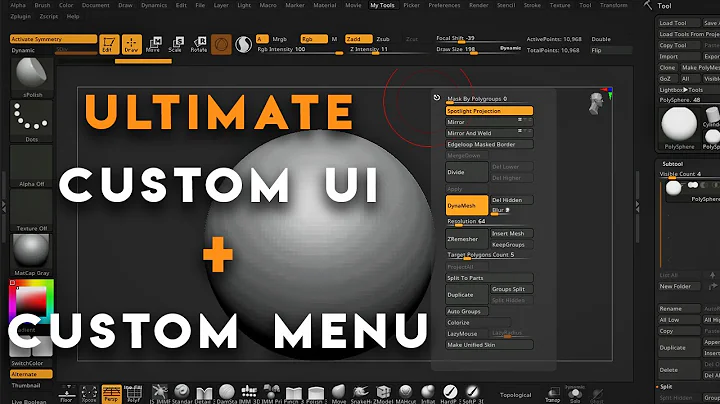Image resolution: width=720 pixels, height=404 pixels.
Task: Select the IMM 3D brush icon
Action: point(249,394)
